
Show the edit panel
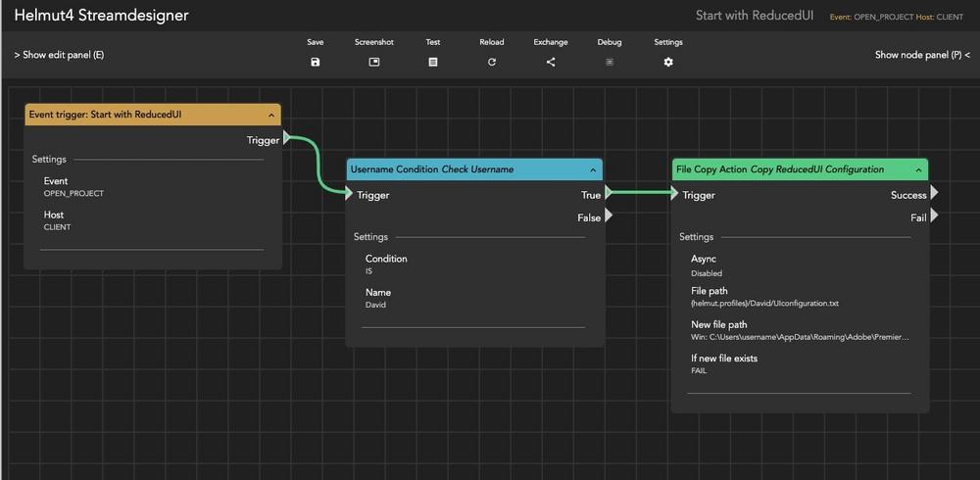[59, 55]
